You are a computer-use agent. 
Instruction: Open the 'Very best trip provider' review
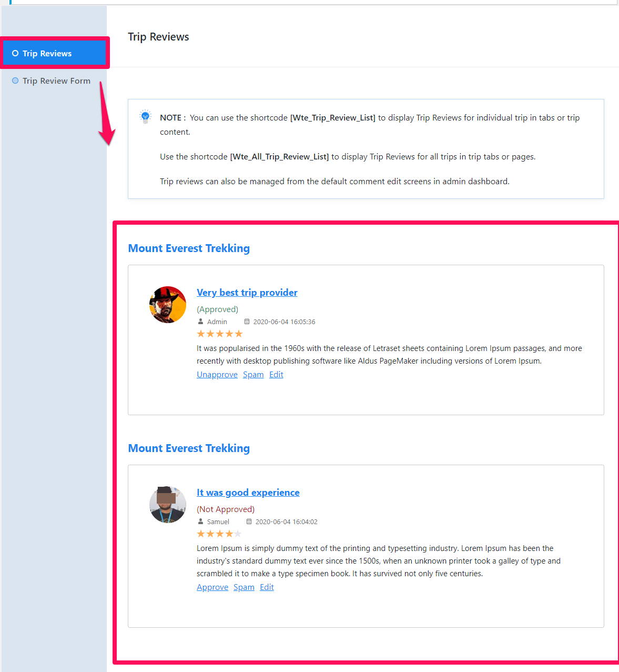(x=247, y=293)
